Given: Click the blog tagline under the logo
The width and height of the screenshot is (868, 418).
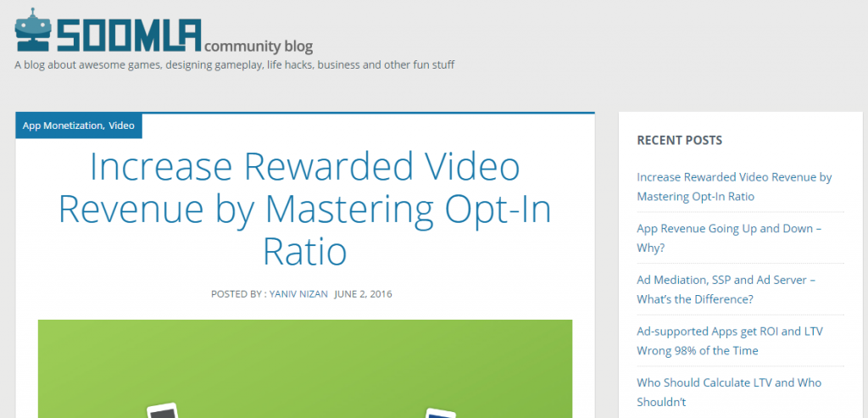Looking at the screenshot, I should [235, 65].
